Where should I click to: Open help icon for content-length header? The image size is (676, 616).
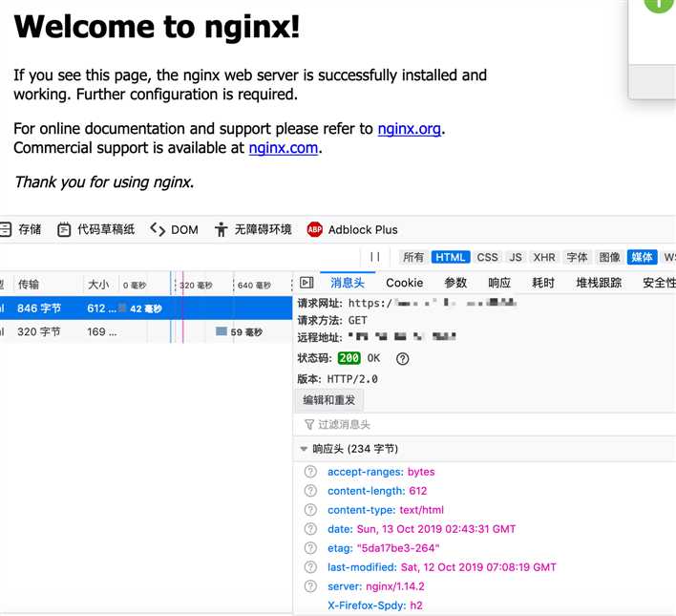(310, 491)
